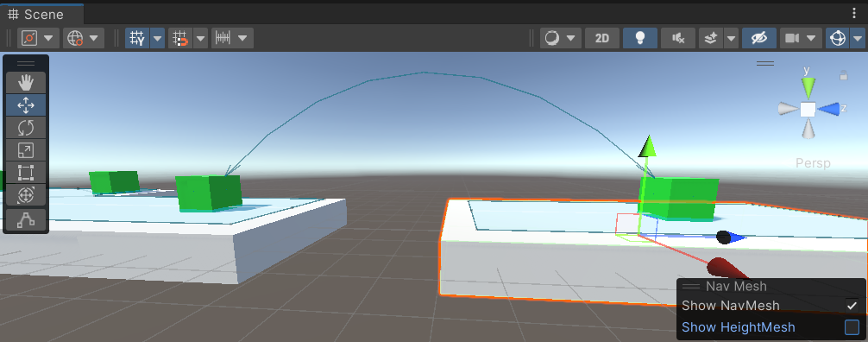Open pivot position dropdown arrow
The width and height of the screenshot is (868, 342).
tap(48, 38)
